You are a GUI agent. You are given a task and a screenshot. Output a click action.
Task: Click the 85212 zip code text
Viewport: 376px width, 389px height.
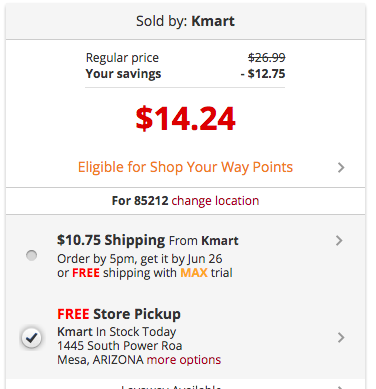click(151, 201)
